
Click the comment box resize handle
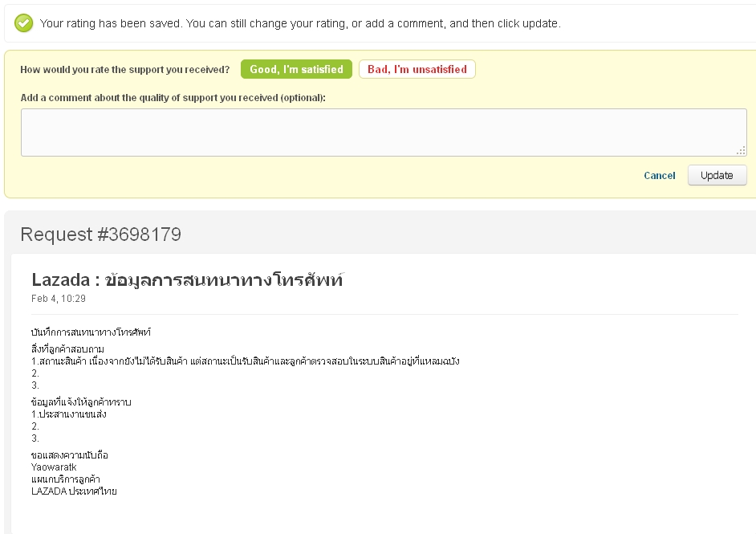(x=742, y=151)
